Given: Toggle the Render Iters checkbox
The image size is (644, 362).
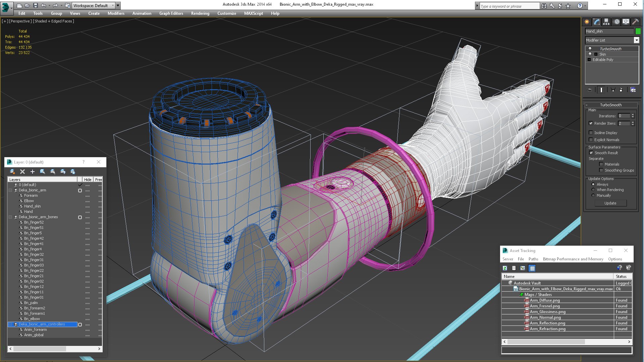Looking at the screenshot, I should coord(591,123).
